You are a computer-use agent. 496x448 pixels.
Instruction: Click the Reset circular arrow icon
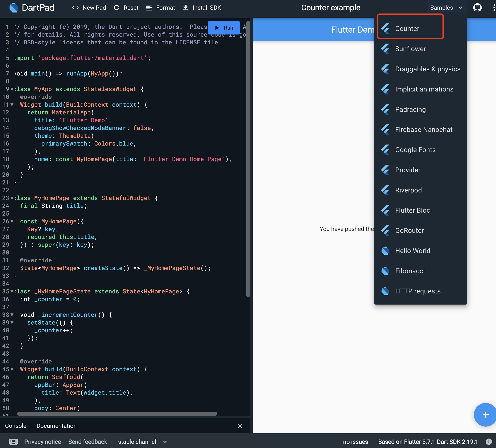click(x=117, y=8)
